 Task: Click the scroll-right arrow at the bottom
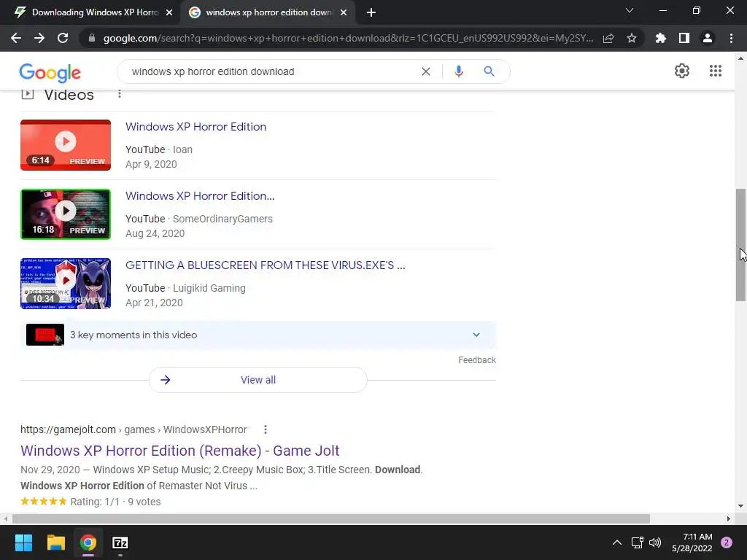pos(729,518)
